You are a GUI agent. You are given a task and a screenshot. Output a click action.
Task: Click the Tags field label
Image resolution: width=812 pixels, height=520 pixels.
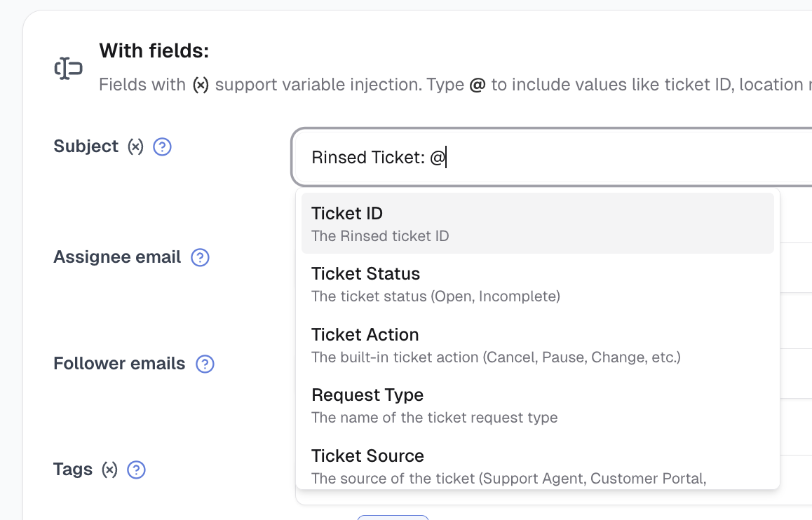pos(73,470)
